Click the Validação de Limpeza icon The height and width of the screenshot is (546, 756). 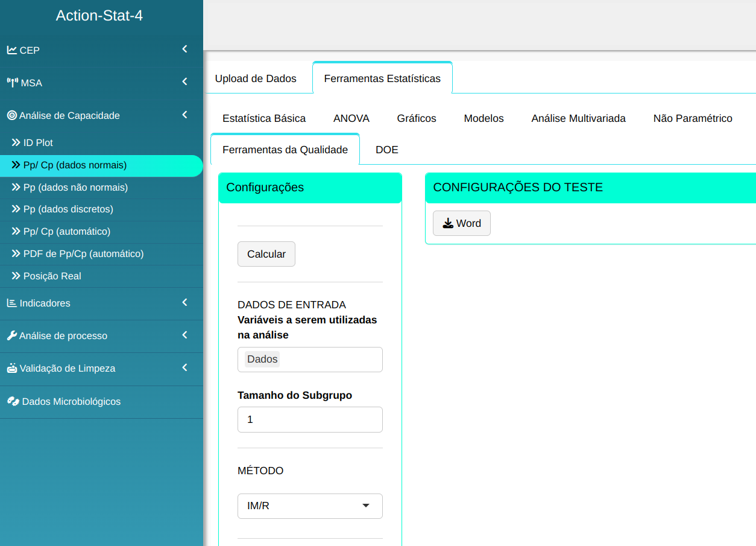(11, 368)
